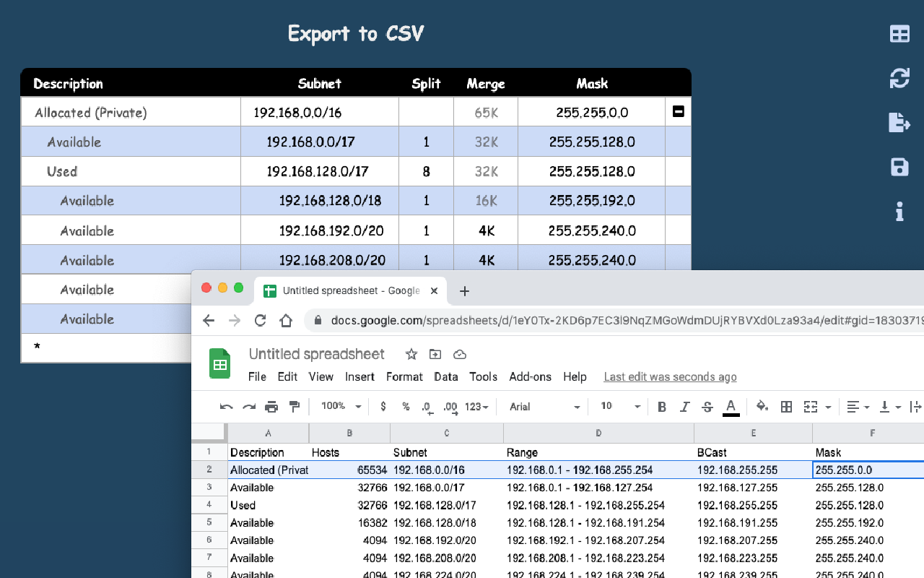Click the paint format icon

(294, 407)
